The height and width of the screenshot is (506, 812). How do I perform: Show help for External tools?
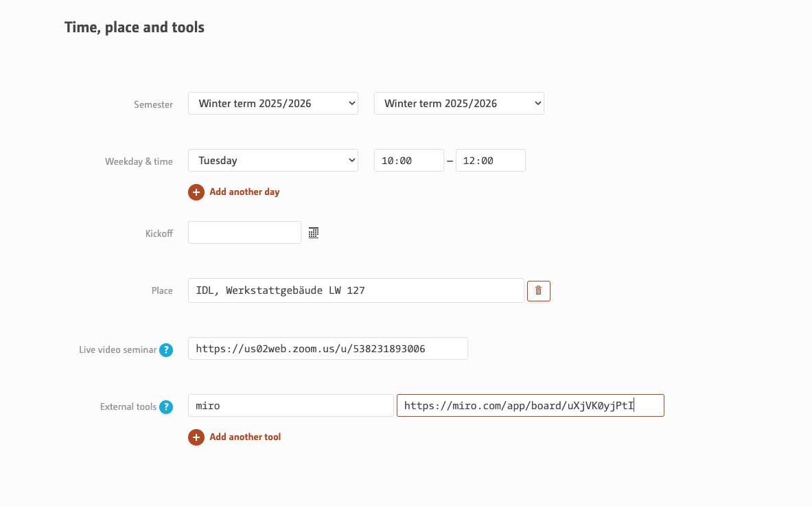click(165, 406)
